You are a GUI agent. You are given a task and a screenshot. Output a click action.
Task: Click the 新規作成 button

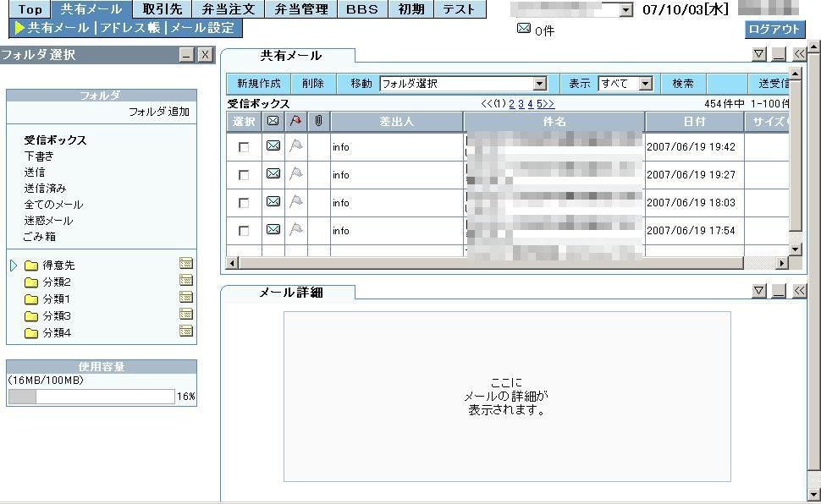259,83
